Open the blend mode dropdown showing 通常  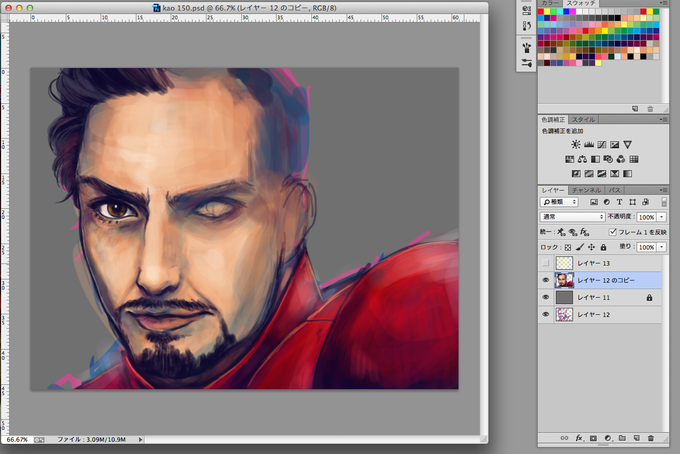click(572, 216)
